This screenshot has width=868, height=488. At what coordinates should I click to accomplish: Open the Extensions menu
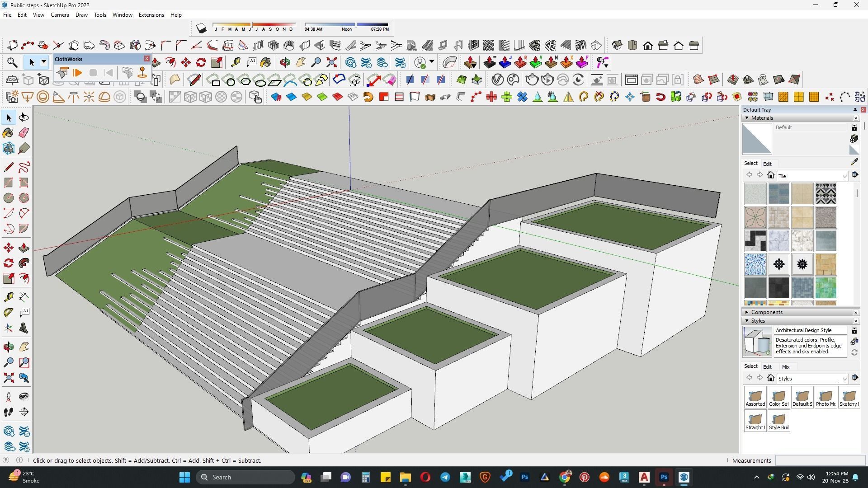click(x=151, y=15)
